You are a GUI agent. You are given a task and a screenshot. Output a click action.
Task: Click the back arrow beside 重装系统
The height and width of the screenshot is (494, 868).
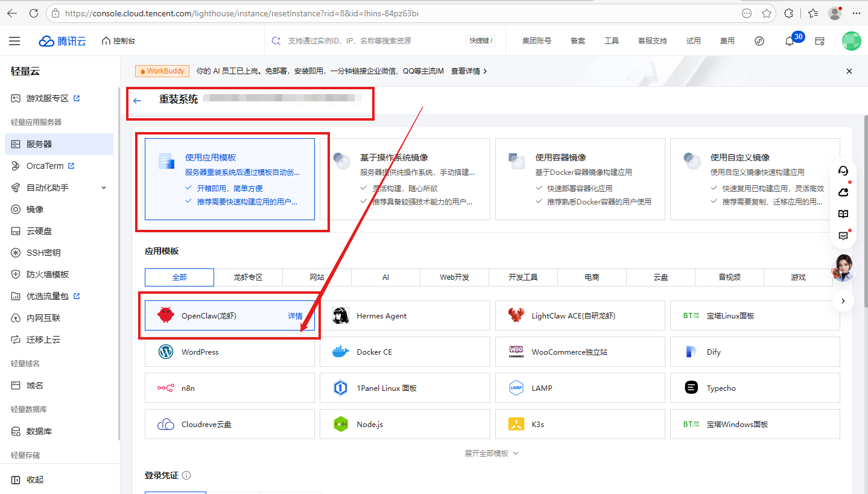(137, 100)
